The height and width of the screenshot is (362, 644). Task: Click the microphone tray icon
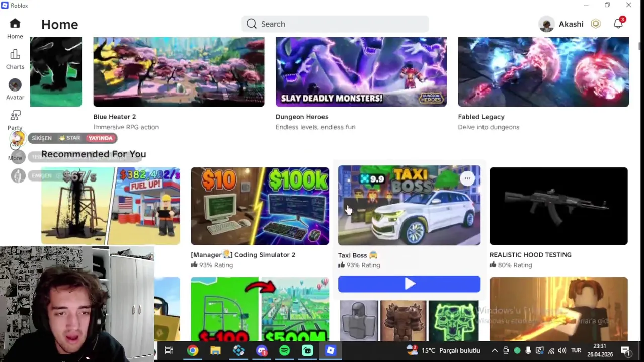click(x=528, y=350)
